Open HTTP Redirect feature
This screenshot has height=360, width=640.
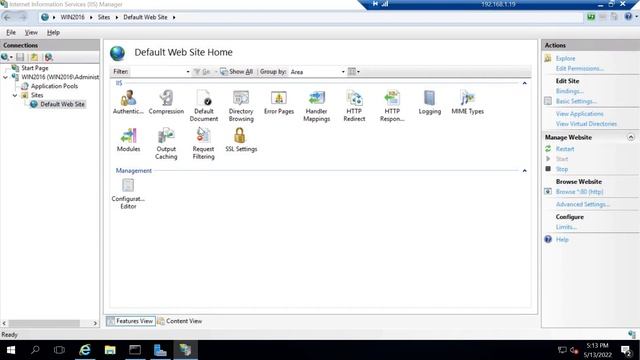tap(354, 106)
